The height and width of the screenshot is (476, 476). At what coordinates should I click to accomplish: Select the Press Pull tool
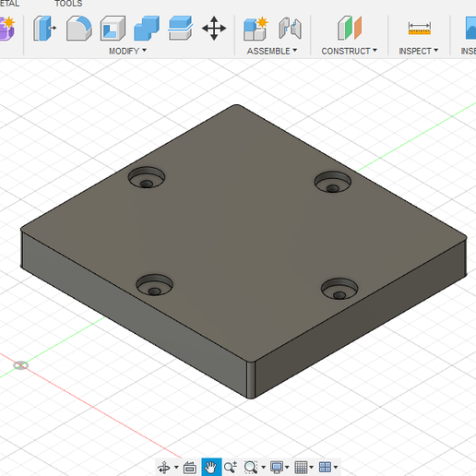coord(44,29)
